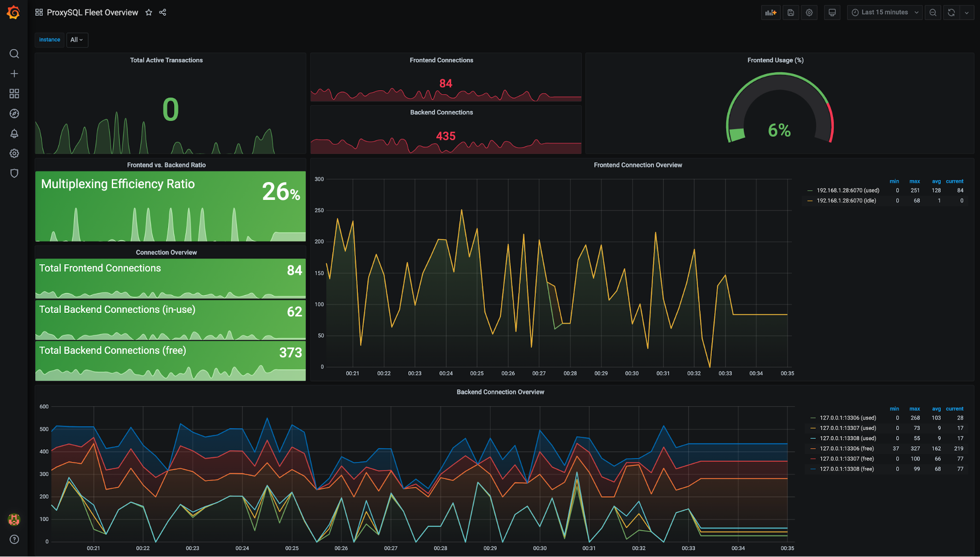This screenshot has width=980, height=557.
Task: Sort frontend legend by avg column
Action: pyautogui.click(x=936, y=181)
